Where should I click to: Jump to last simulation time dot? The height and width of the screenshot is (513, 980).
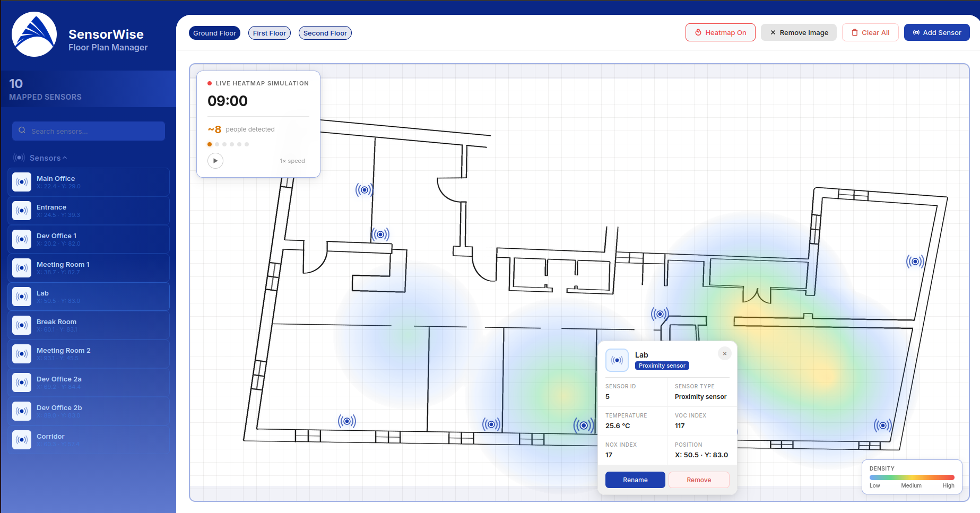coord(247,144)
